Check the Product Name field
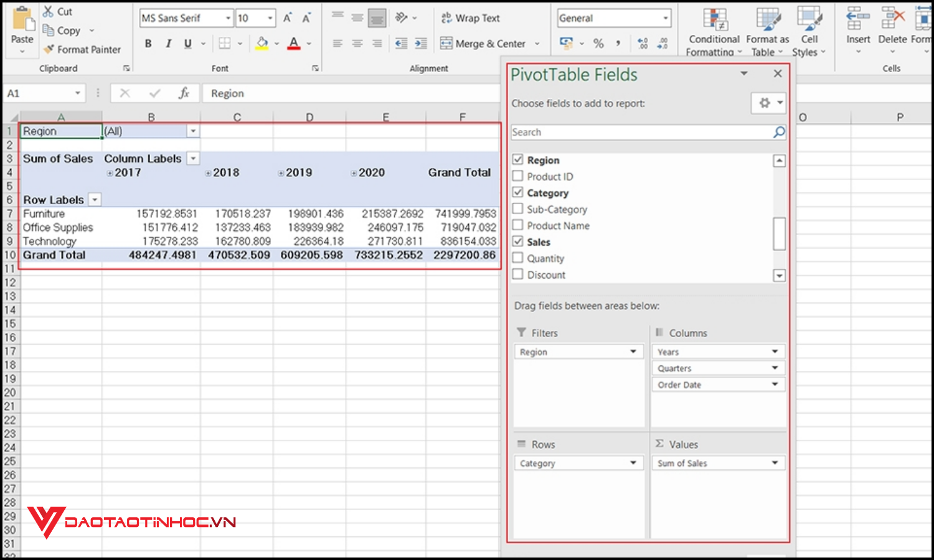Screen dimensions: 934x560 pos(517,225)
